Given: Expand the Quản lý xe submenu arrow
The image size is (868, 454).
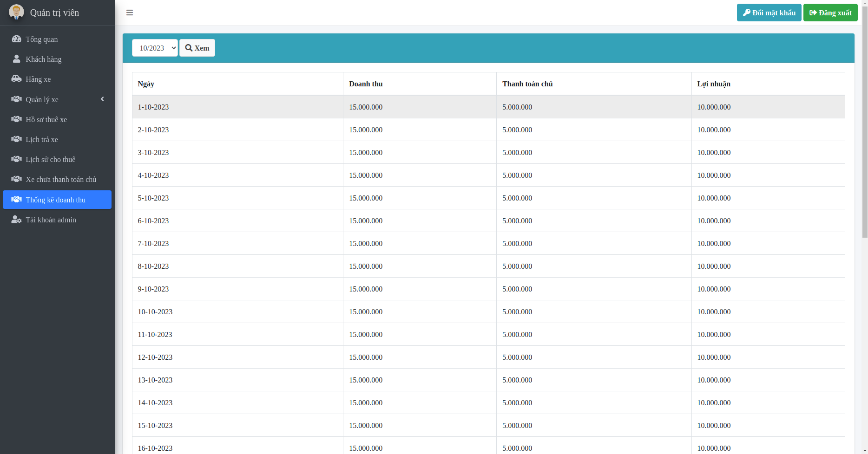Looking at the screenshot, I should click(102, 99).
